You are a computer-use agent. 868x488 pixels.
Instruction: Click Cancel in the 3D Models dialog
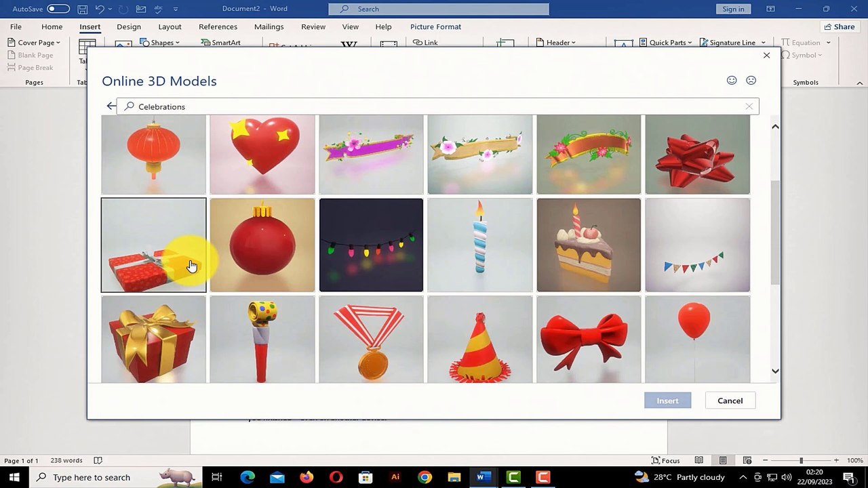click(x=730, y=401)
